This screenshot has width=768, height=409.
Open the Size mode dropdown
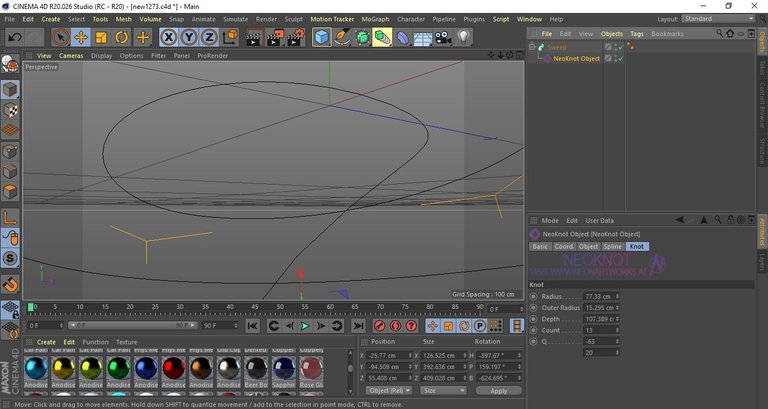point(443,390)
